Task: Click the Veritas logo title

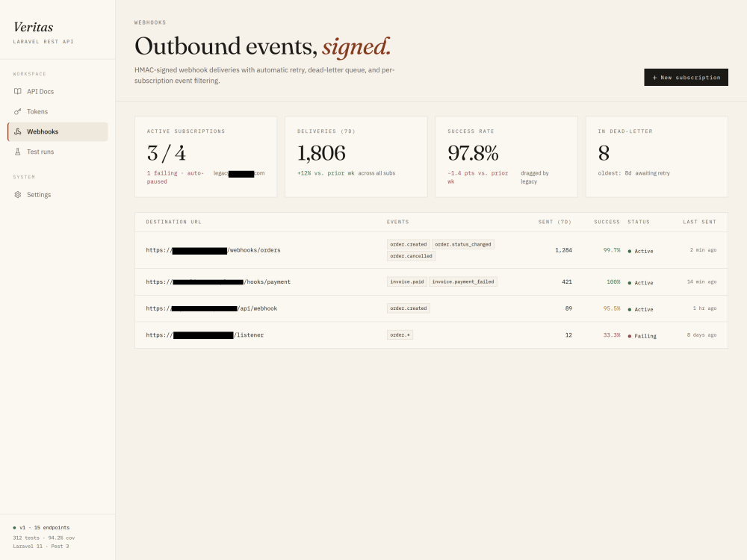Action: pos(34,27)
